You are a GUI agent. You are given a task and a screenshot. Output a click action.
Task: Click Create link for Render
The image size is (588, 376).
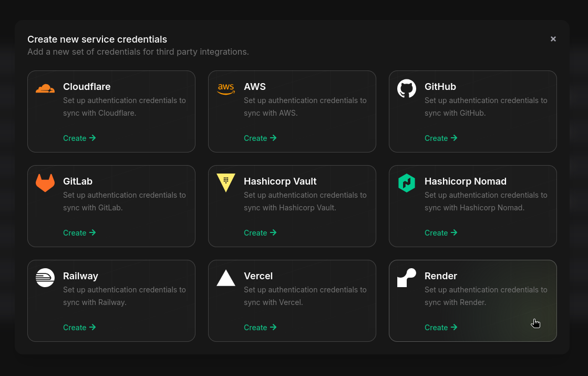tap(441, 328)
